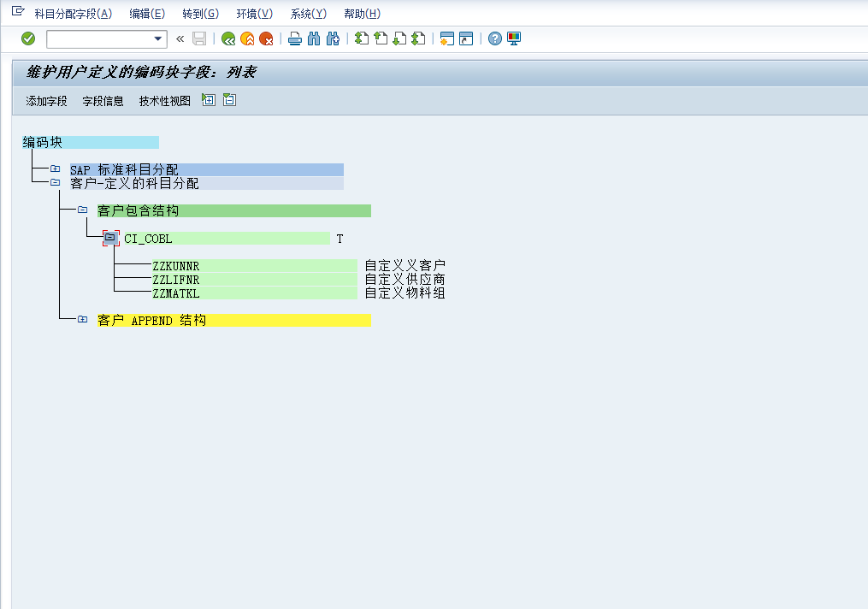
Task: Click the Print icon
Action: 294,38
